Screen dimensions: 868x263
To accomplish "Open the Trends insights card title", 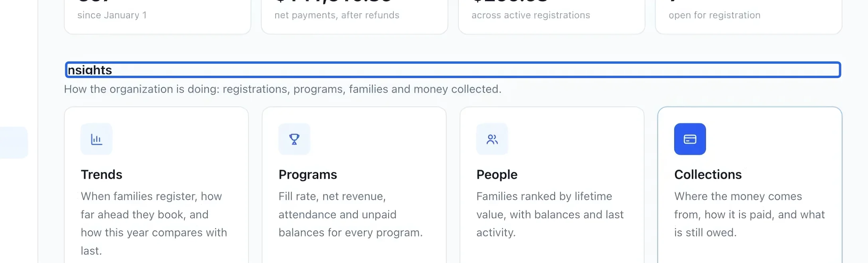I will point(101,175).
